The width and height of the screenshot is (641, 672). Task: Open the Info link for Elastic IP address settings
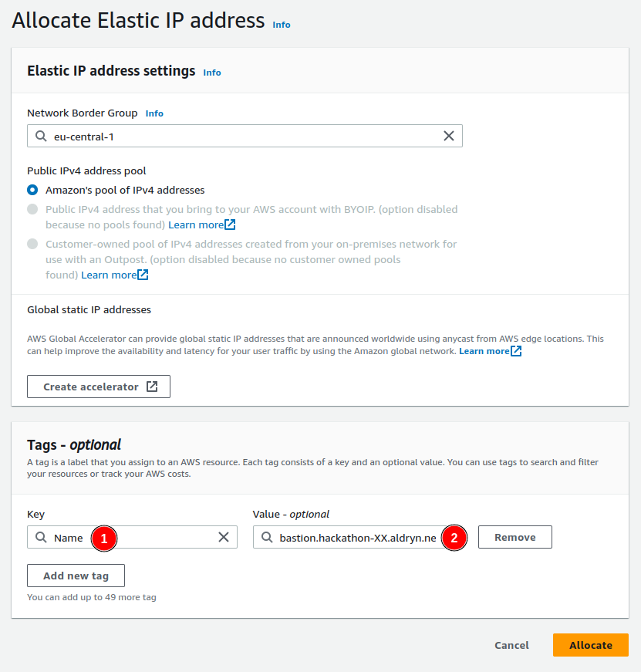pyautogui.click(x=211, y=73)
